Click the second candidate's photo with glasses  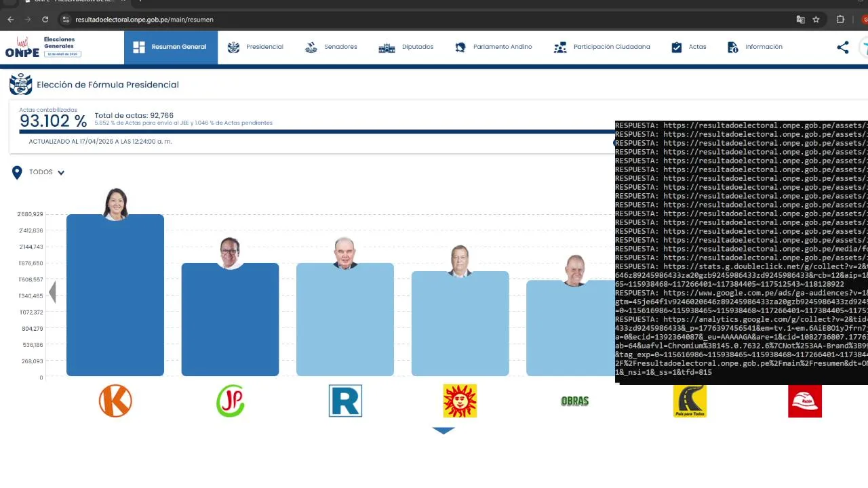click(x=230, y=253)
